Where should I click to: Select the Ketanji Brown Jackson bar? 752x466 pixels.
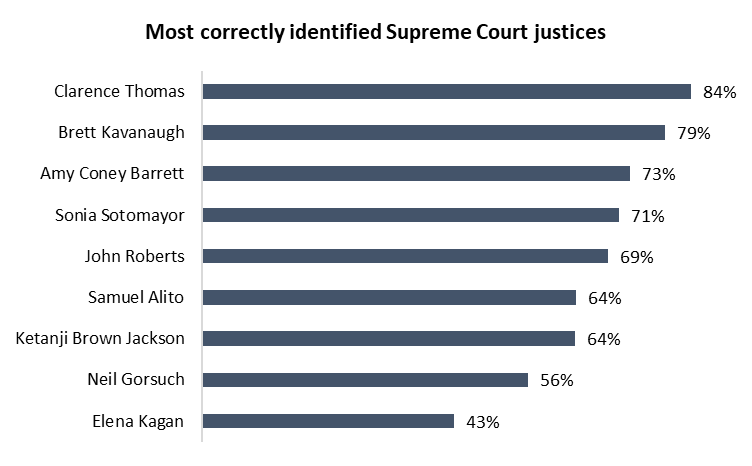[x=389, y=338]
